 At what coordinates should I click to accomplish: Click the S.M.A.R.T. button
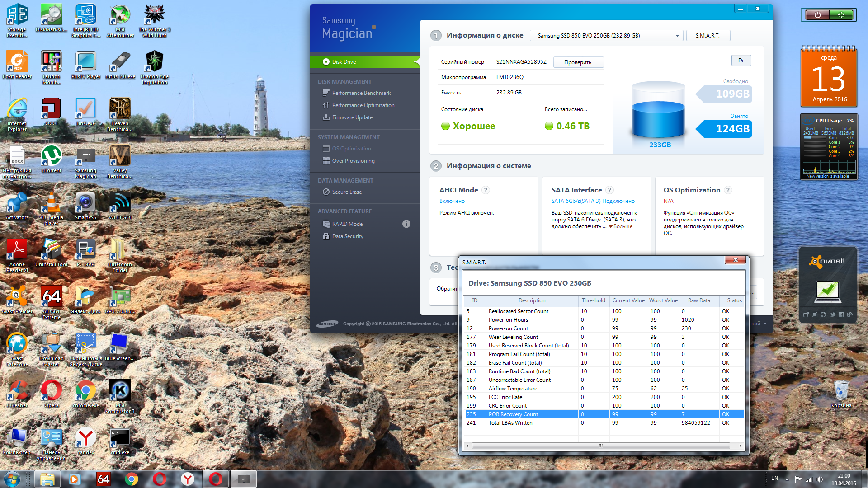[x=708, y=36]
